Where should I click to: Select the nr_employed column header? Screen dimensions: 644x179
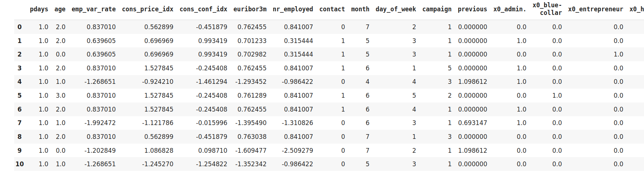(293, 9)
